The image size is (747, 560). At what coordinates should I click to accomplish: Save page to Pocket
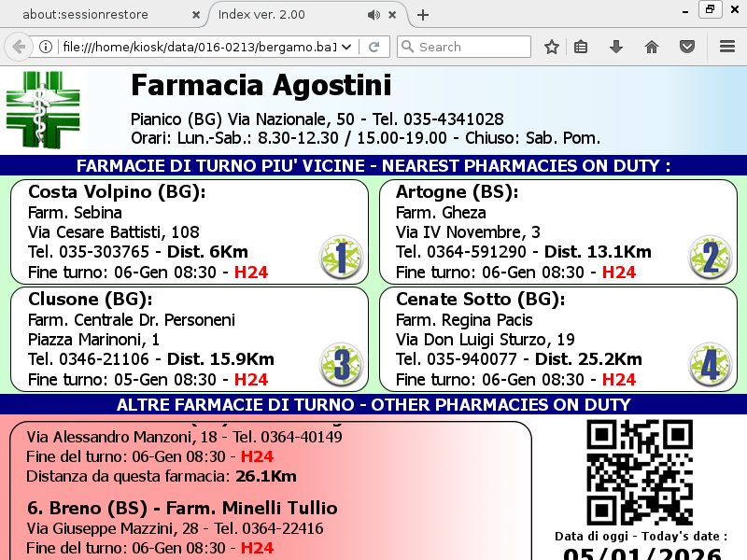(686, 47)
